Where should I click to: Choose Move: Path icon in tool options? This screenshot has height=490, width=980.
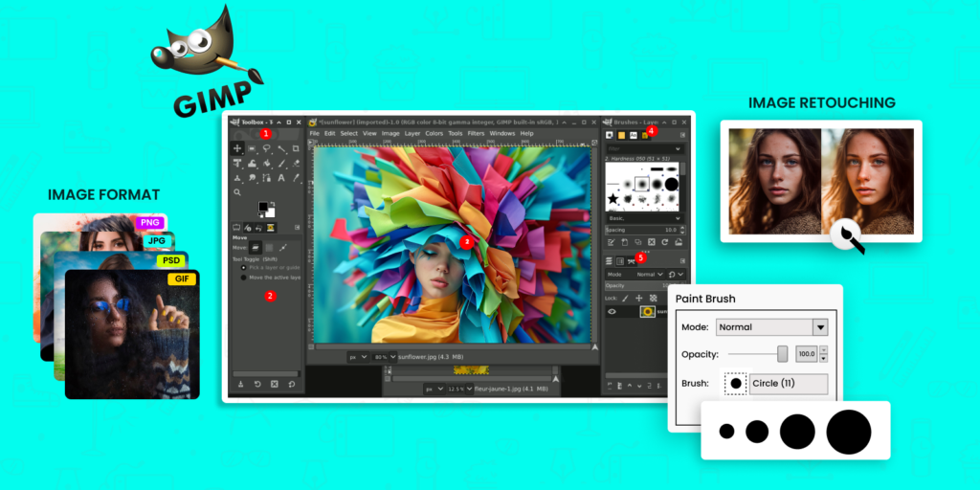tap(283, 248)
